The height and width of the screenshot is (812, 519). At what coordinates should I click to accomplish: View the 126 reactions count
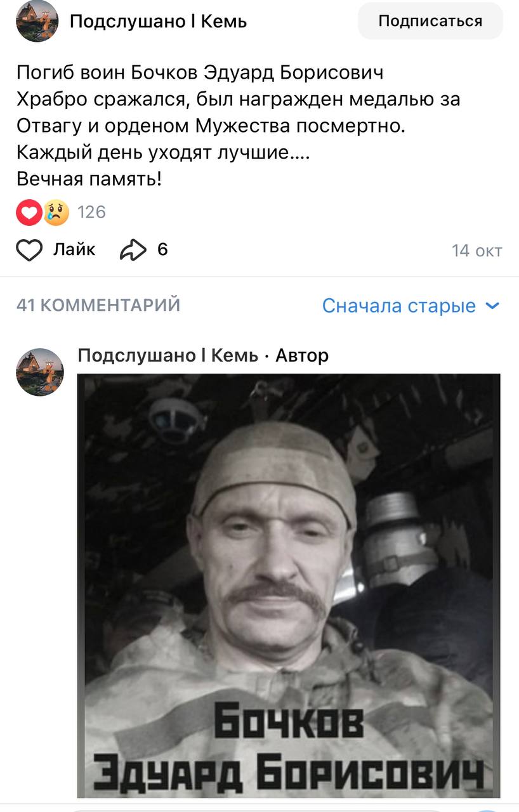[91, 212]
